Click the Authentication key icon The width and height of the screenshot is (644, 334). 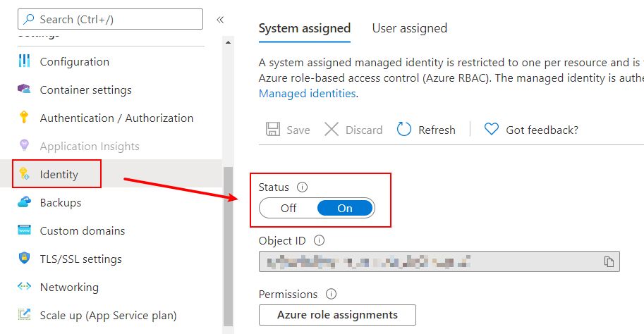(x=24, y=117)
